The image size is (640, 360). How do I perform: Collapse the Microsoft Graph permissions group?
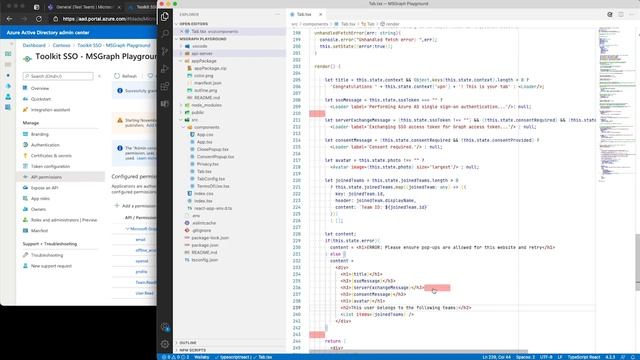[127, 229]
